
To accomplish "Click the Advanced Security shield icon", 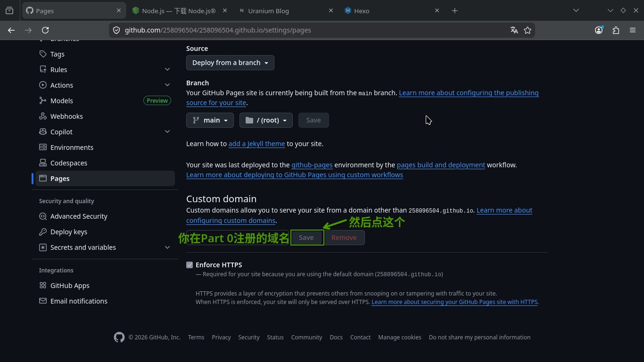I will tap(43, 216).
